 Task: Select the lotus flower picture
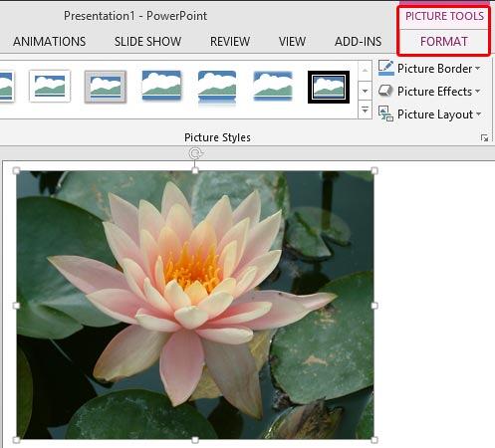[195, 305]
